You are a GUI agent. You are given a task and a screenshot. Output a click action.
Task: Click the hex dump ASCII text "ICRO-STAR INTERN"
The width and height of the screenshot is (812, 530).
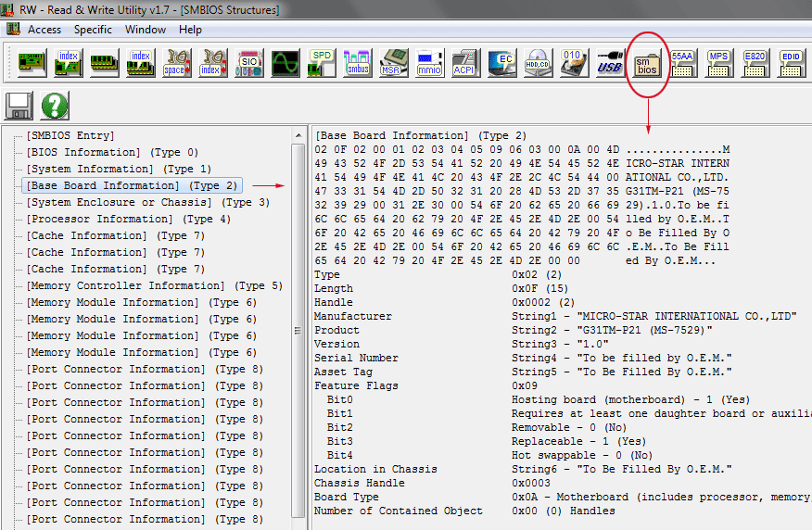678,164
